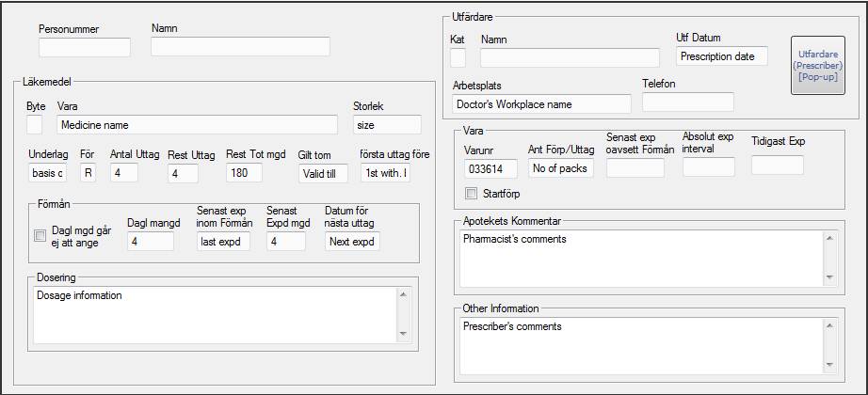Click the patient Namn field
The image size is (868, 395).
click(x=241, y=47)
